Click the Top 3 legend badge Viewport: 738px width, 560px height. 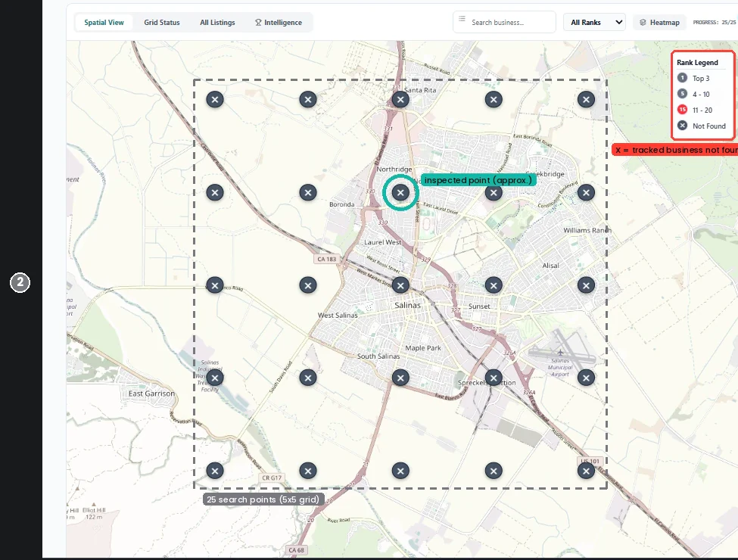coord(683,78)
